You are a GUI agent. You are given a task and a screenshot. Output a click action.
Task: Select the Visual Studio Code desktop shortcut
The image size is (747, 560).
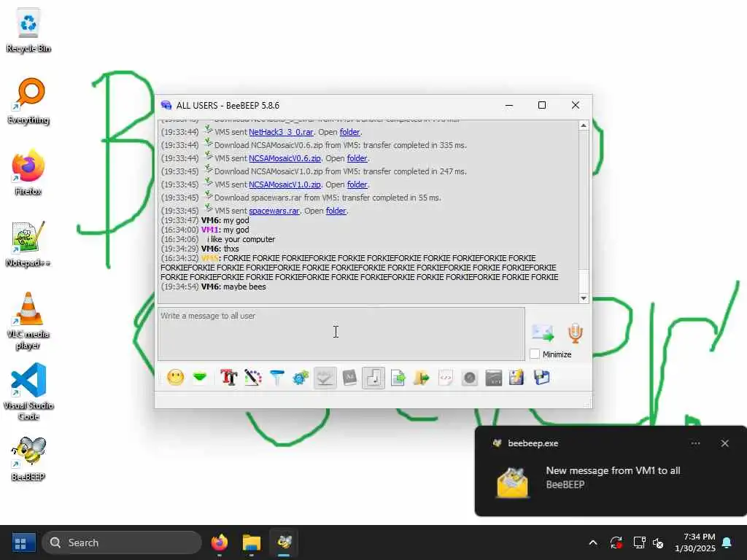coord(28,392)
